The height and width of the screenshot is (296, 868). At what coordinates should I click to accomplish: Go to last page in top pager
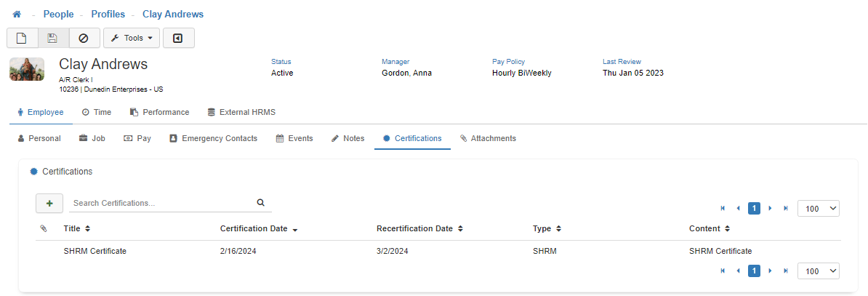[785, 209]
